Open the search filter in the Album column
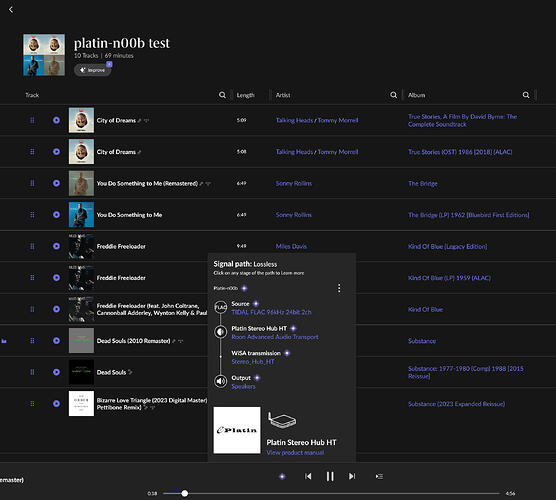Image resolution: width=556 pixels, height=500 pixels. coord(526,95)
